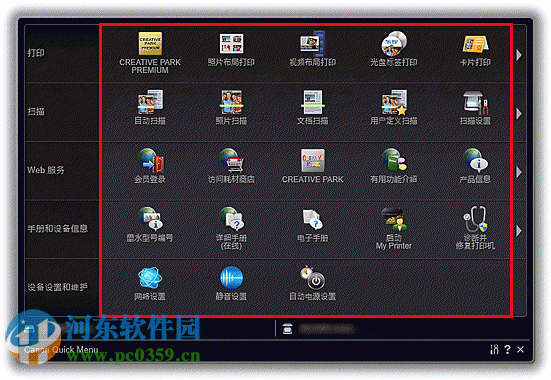
Task: Open CREATIVE PARK PREMIUM icon
Action: pos(150,44)
